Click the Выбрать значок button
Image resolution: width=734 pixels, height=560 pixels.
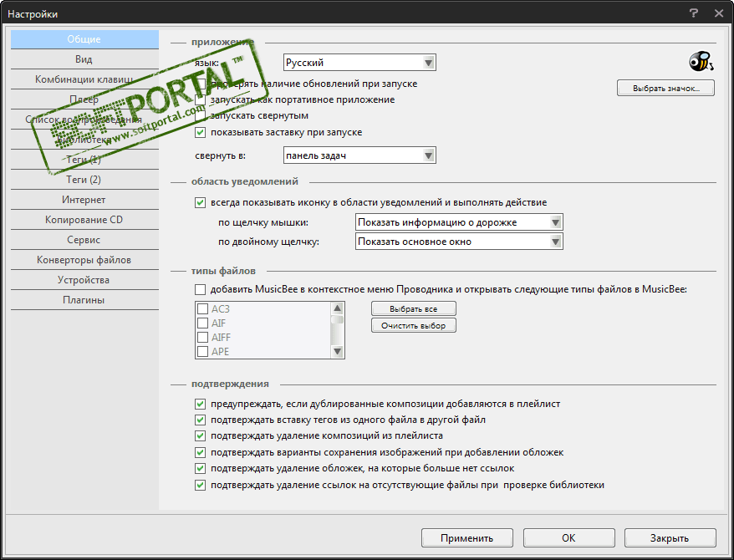665,88
